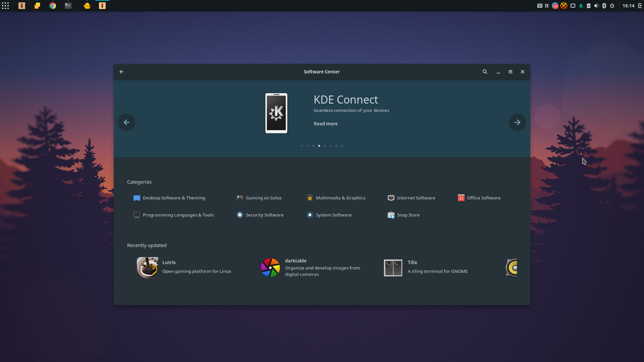Open the teapot app in panel
This screenshot has width=644, height=362.
tap(87, 6)
